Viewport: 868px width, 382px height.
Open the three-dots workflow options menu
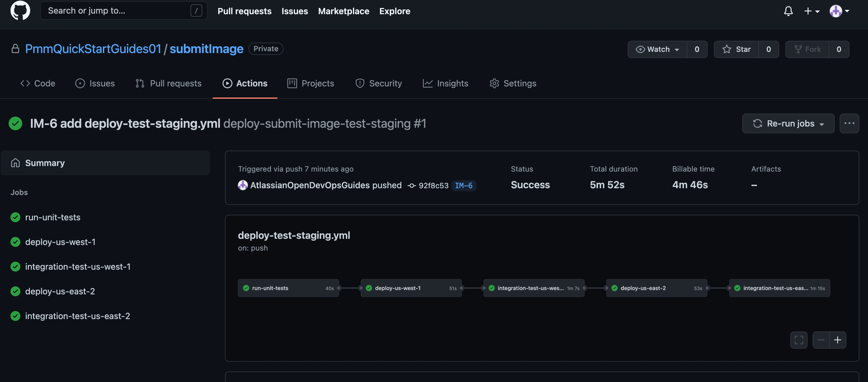point(849,124)
